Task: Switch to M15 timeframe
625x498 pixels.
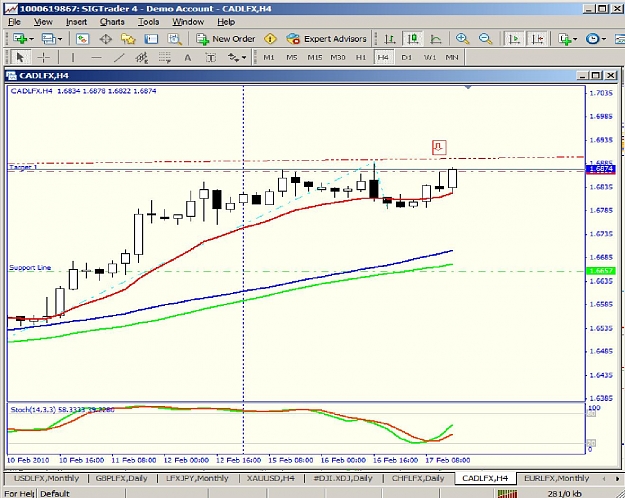Action: [x=314, y=57]
